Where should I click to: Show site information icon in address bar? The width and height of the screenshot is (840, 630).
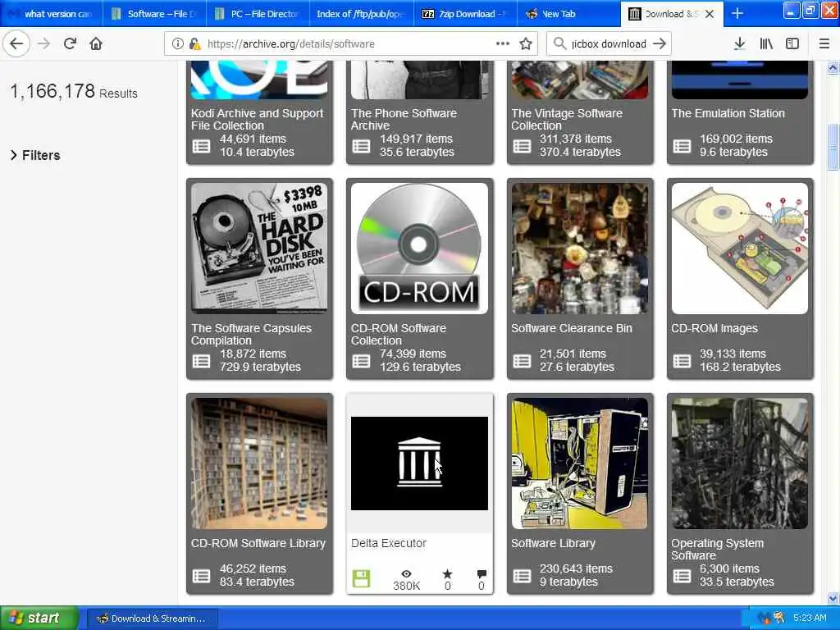[177, 44]
